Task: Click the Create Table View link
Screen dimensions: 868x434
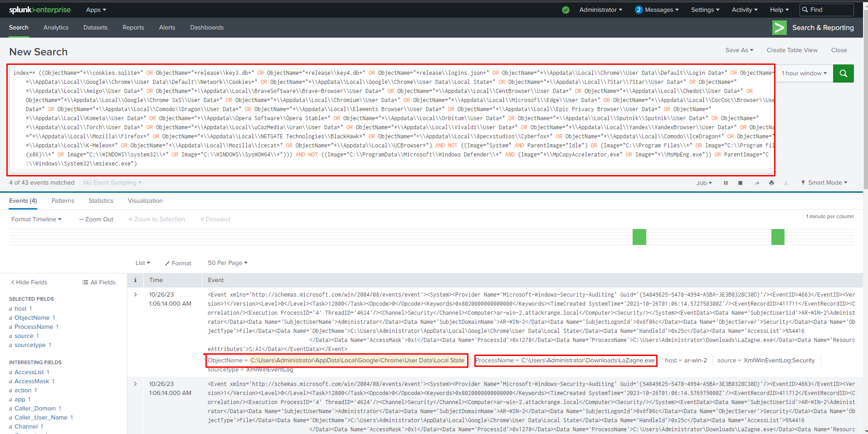Action: click(x=792, y=50)
